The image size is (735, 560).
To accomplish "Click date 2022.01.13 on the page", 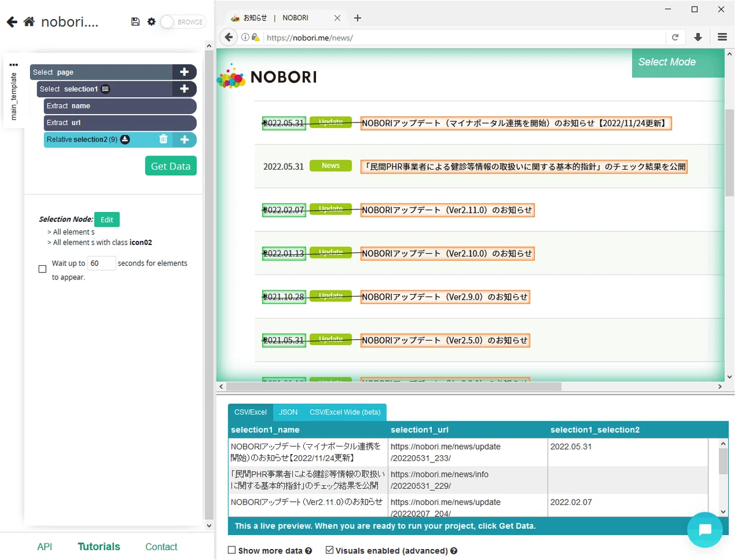I will [284, 253].
